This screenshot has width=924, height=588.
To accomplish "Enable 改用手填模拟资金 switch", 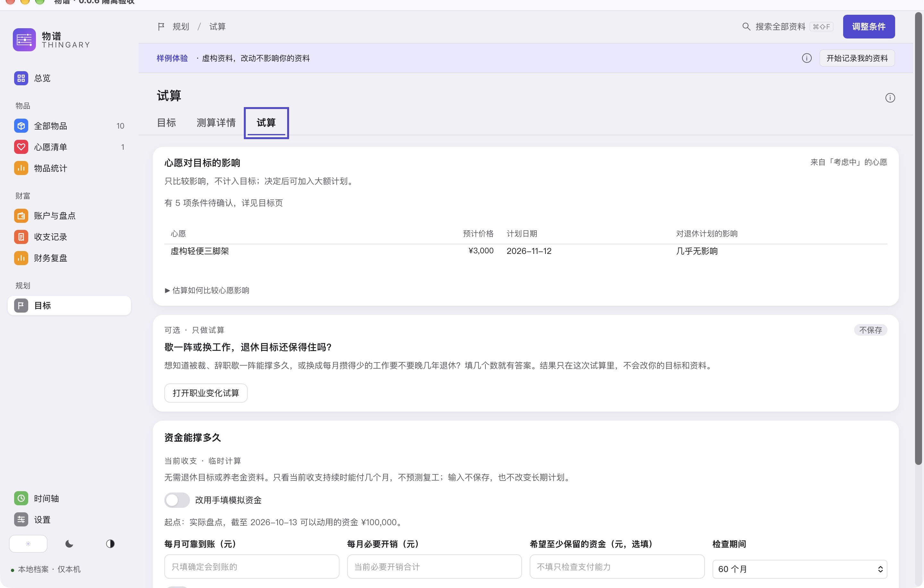I will (x=177, y=500).
